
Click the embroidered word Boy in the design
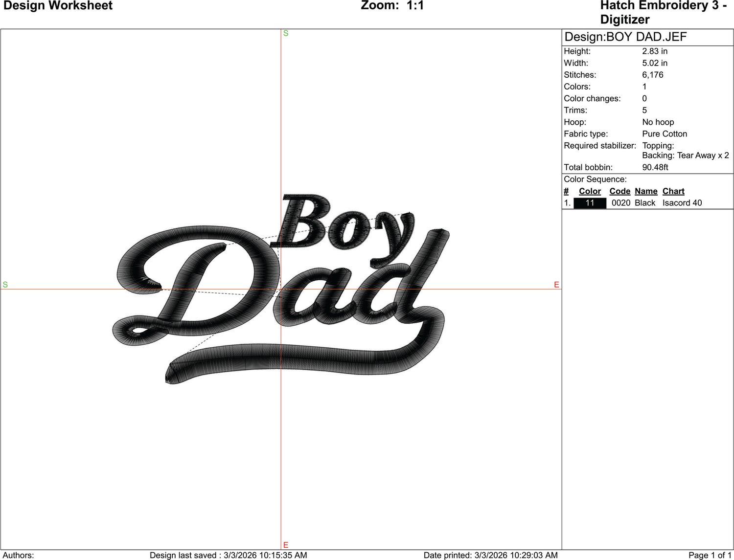[344, 227]
